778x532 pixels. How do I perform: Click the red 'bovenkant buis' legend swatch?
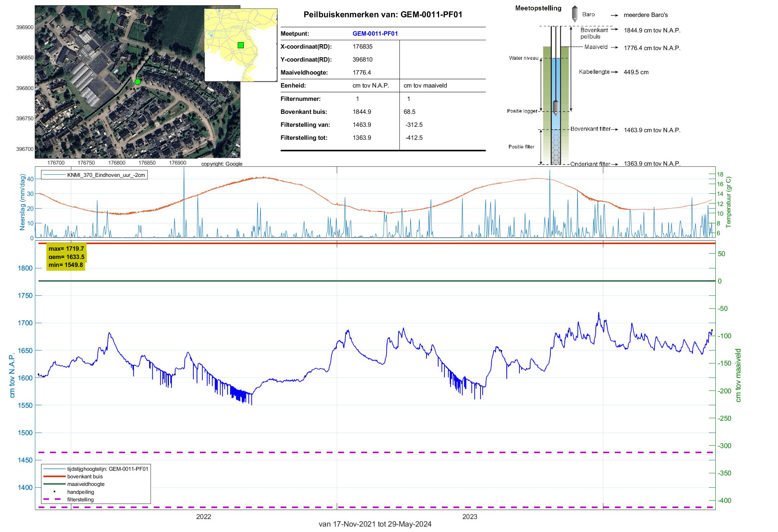click(54, 477)
